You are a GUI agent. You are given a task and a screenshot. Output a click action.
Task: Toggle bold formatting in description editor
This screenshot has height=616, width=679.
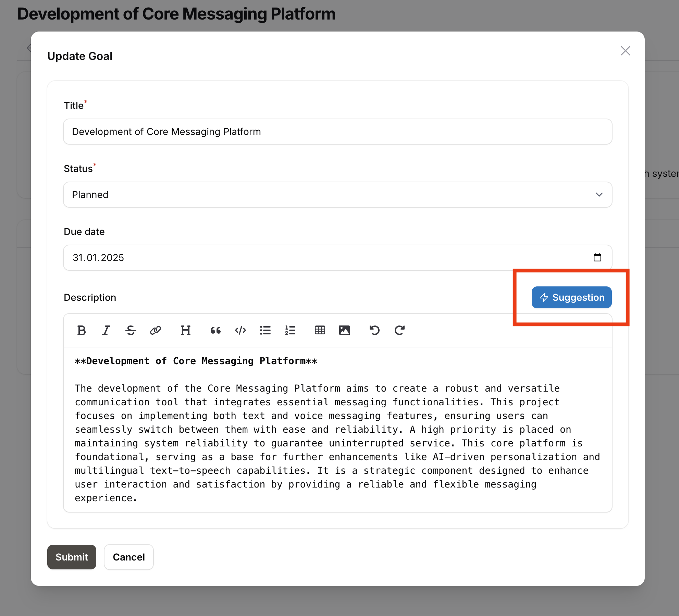82,330
